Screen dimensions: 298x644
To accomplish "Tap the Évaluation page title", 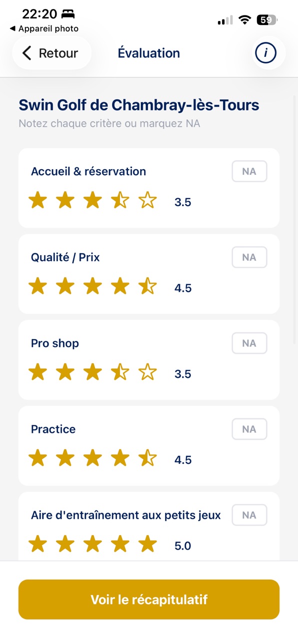I will tap(149, 53).
